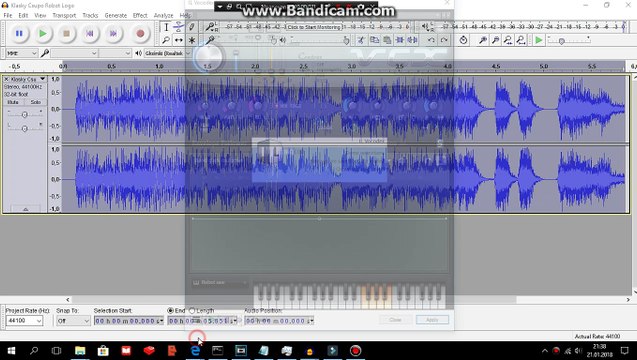The width and height of the screenshot is (637, 360).
Task: Click the Selection Start time field
Action: 128,321
